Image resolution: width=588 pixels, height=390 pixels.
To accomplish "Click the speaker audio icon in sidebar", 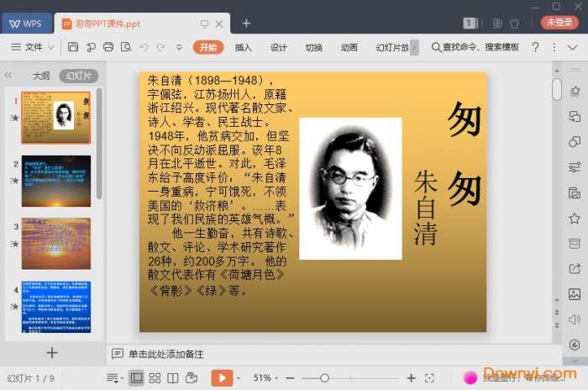I will pyautogui.click(x=575, y=319).
